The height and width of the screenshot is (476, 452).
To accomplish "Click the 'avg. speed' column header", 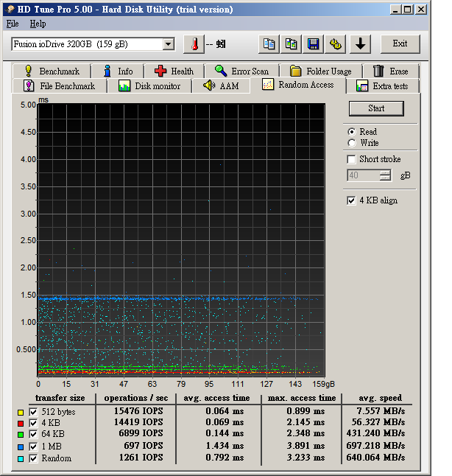I will click(380, 398).
